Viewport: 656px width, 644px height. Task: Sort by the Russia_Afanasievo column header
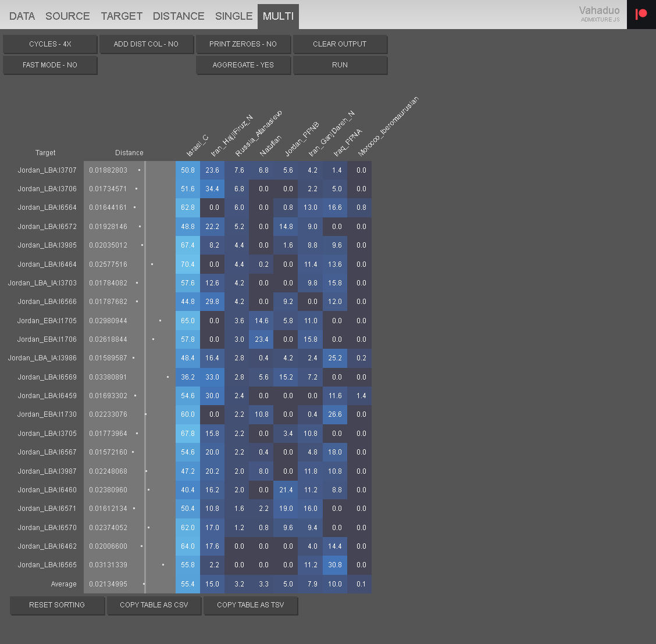pos(258,134)
